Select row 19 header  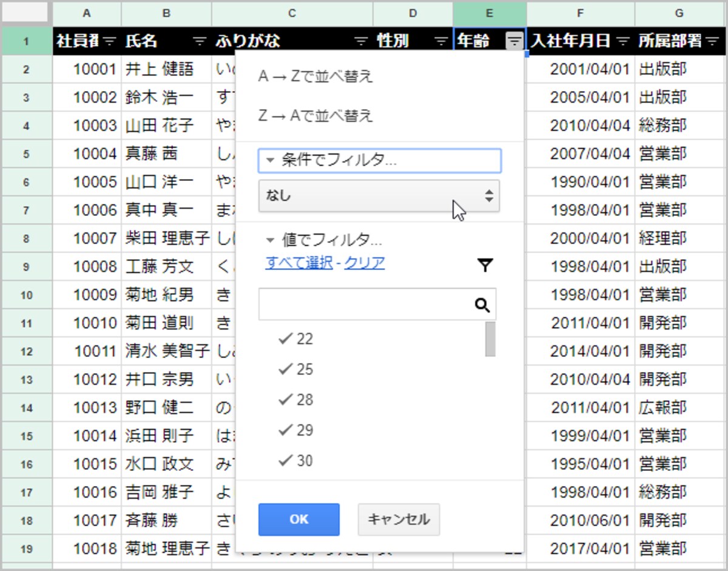tap(26, 549)
